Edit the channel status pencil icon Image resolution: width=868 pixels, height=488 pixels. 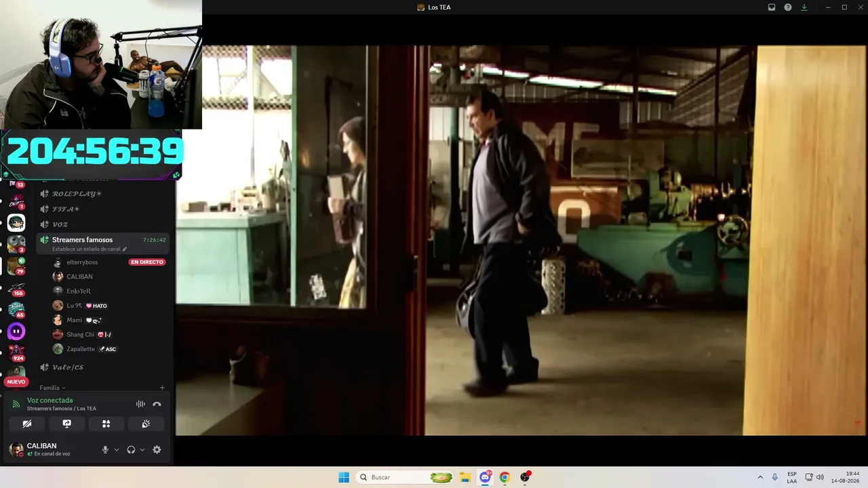click(x=125, y=249)
